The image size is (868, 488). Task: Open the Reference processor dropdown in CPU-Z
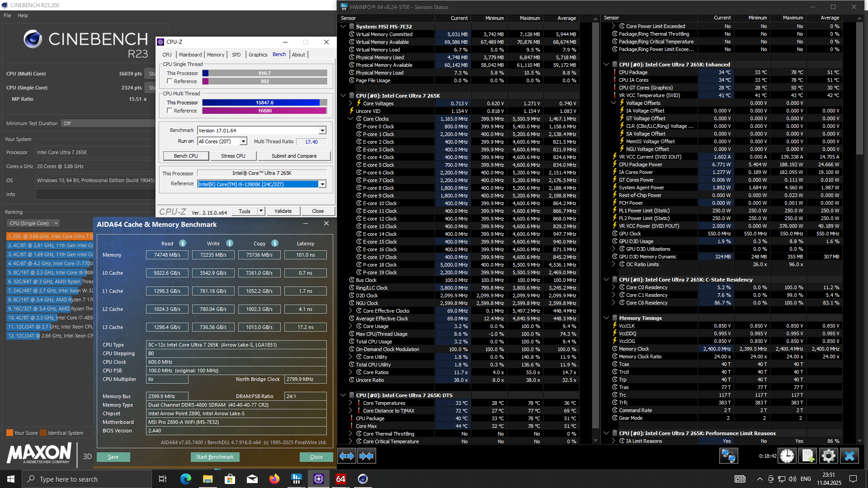(x=322, y=184)
